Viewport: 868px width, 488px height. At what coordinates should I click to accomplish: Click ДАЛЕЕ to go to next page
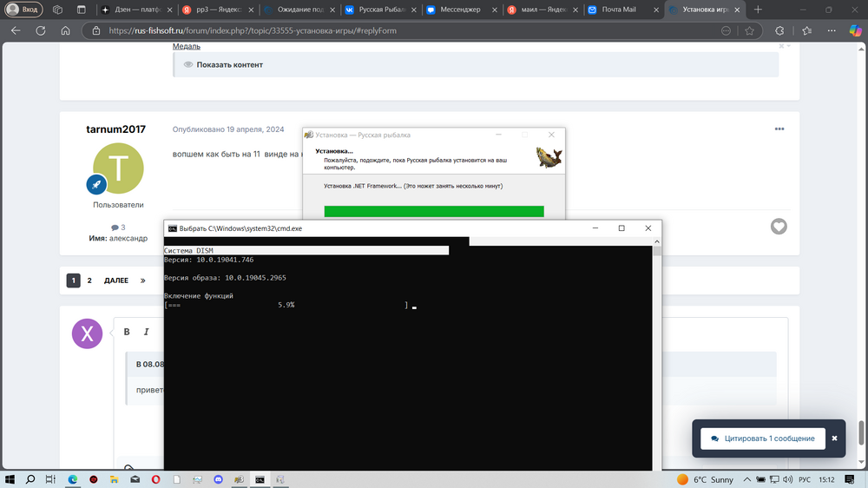116,280
